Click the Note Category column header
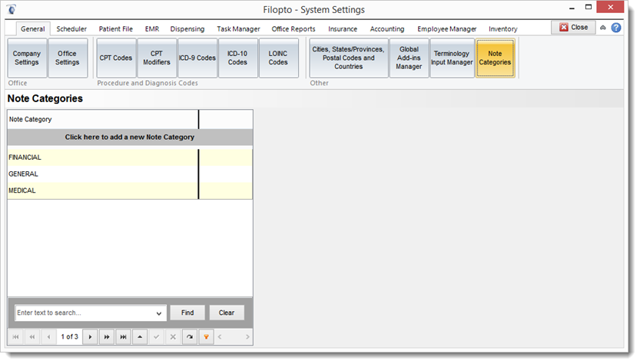Viewport: 640px width, 364px height. (103, 120)
